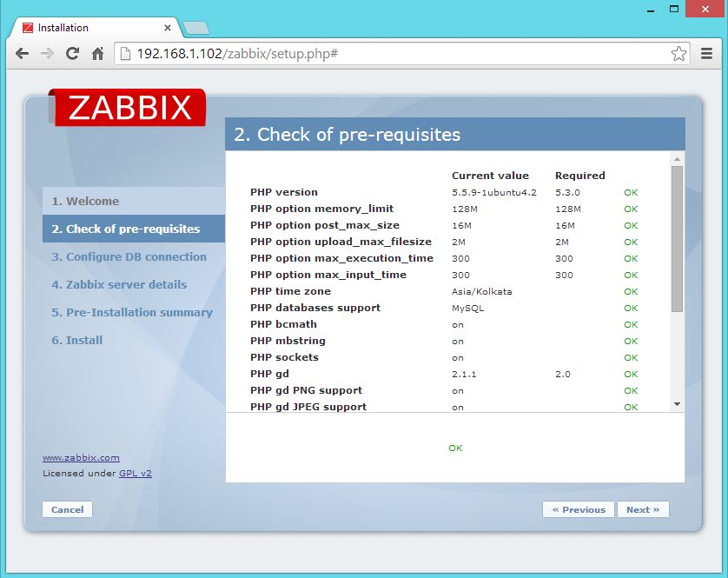Open a new tab with the tab stub
This screenshot has height=578, width=728.
click(197, 27)
